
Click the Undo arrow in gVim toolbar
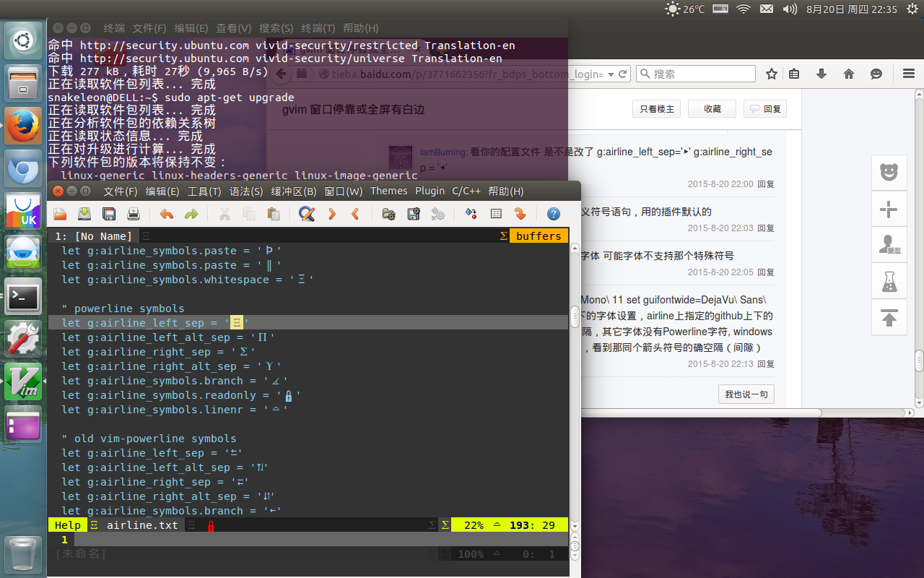pos(167,214)
